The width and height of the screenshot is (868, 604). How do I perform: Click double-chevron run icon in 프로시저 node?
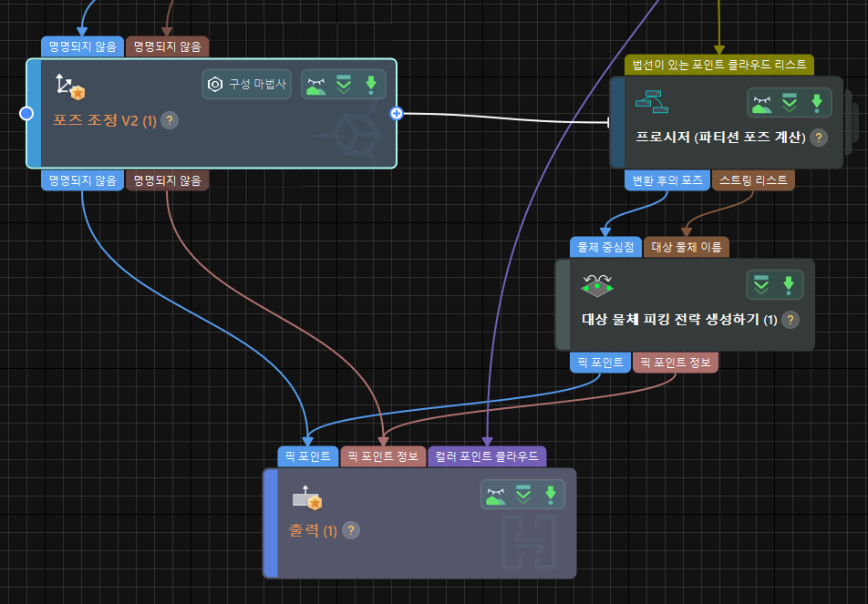790,103
